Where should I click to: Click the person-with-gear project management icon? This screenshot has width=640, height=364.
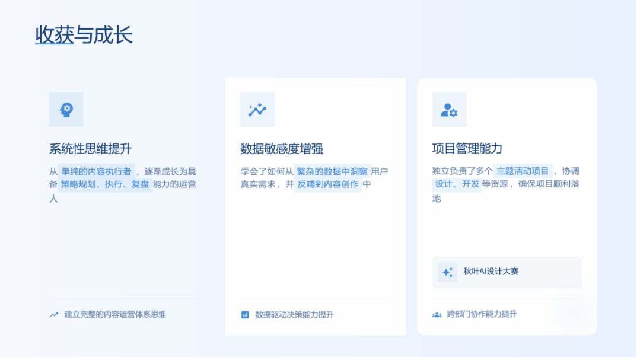click(x=449, y=110)
